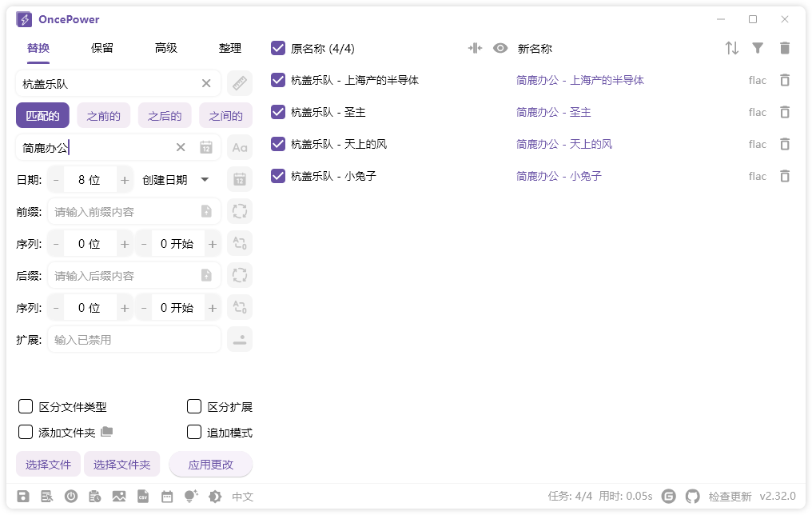The width and height of the screenshot is (812, 515).
Task: Open the 整理 tab
Action: click(x=230, y=48)
